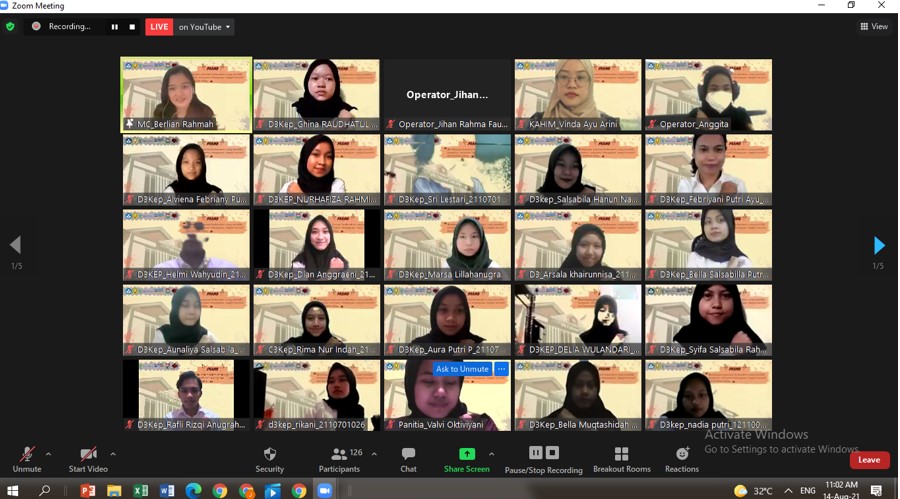Select D3KEP_Helmi Wahyudin video tile
Image resolution: width=900 pixels, height=499 pixels.
pyautogui.click(x=186, y=245)
